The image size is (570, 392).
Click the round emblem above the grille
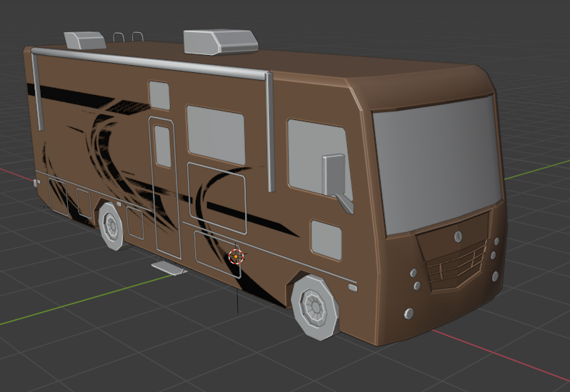click(458, 237)
